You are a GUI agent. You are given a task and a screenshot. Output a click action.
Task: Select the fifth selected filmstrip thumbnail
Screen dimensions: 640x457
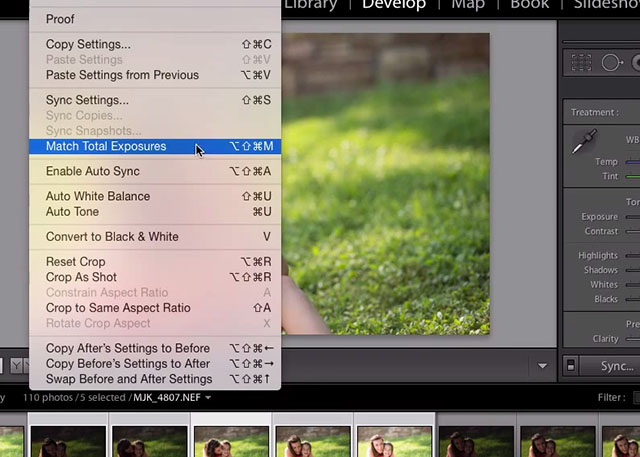395,441
